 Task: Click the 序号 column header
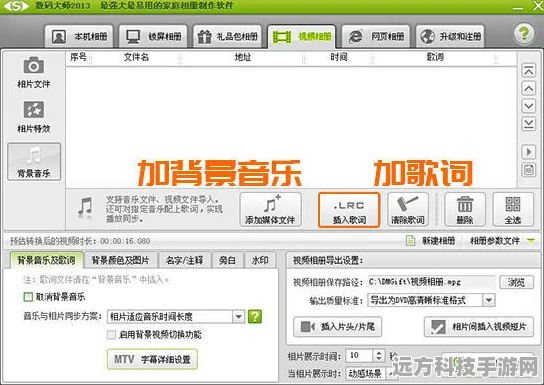point(78,57)
